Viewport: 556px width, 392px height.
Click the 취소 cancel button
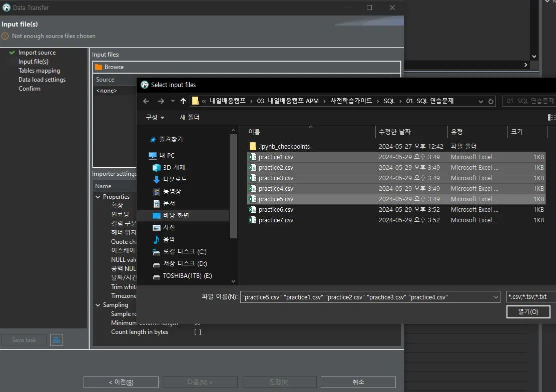[358, 382]
